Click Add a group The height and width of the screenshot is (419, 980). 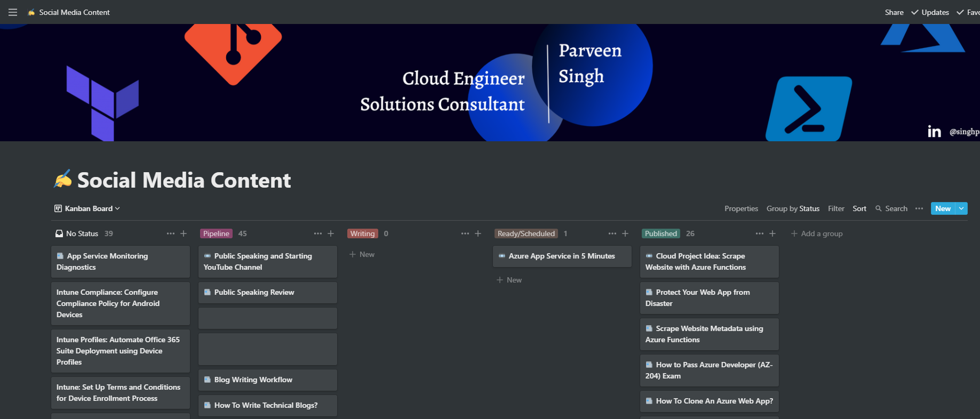tap(817, 233)
